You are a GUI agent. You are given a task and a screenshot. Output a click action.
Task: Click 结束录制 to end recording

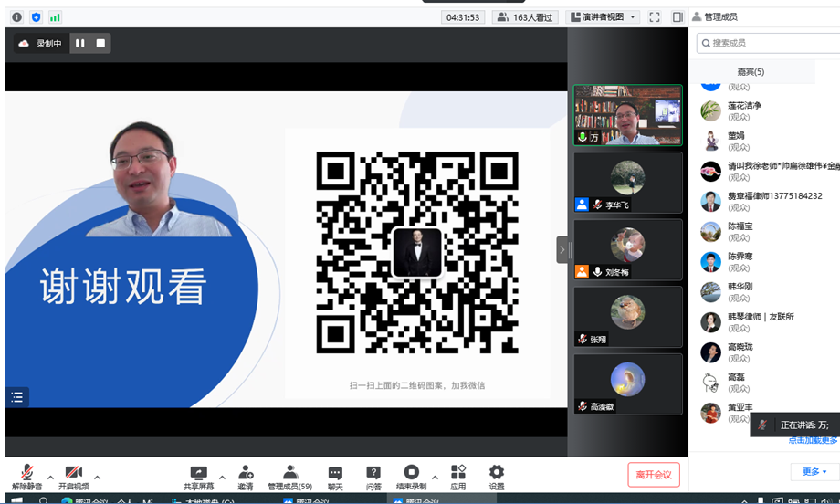(412, 477)
